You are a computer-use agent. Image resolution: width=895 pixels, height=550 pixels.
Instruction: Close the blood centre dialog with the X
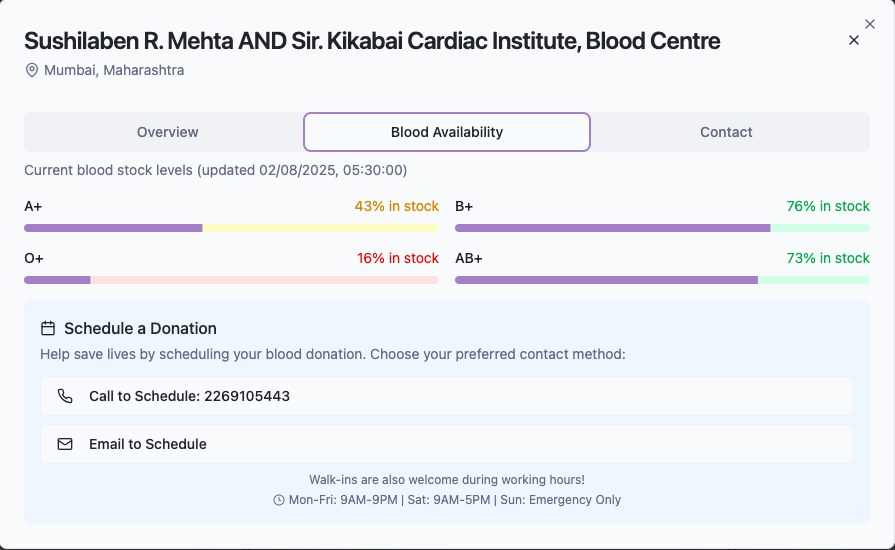tap(854, 40)
